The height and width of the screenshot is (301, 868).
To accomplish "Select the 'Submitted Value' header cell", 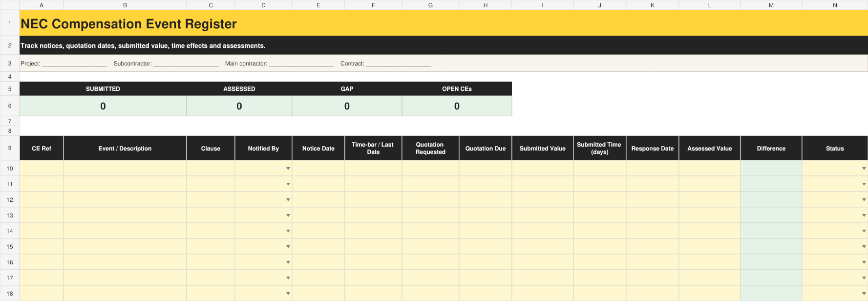I will 543,148.
